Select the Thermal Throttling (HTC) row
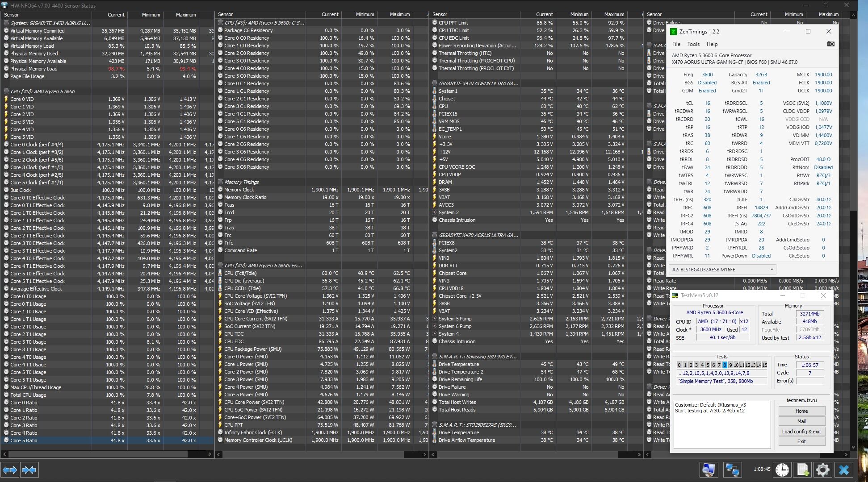 [x=536, y=53]
